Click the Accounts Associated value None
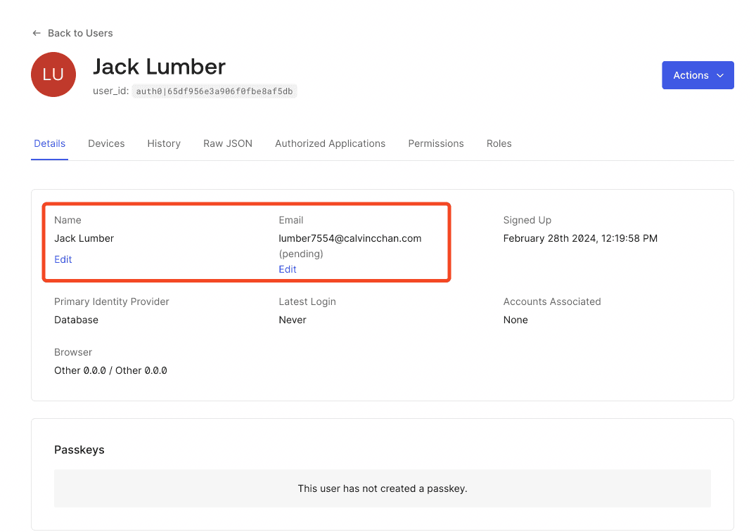This screenshot has height=532, width=756. 515,320
